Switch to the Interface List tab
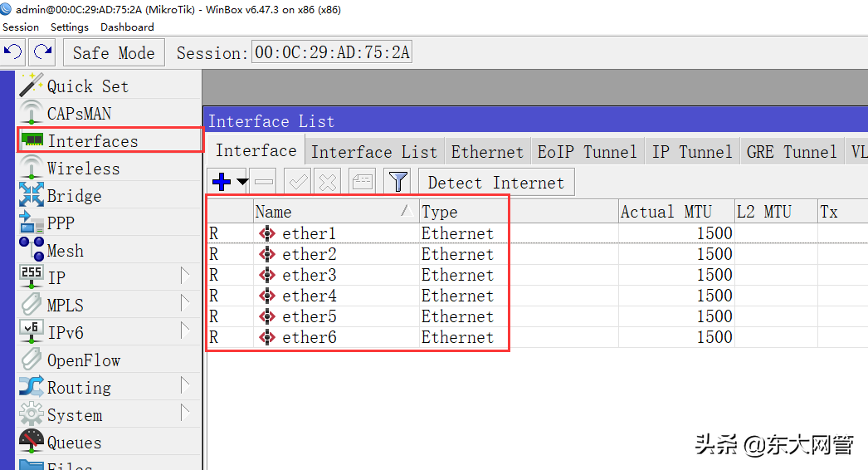The image size is (868, 470). pyautogui.click(x=374, y=152)
